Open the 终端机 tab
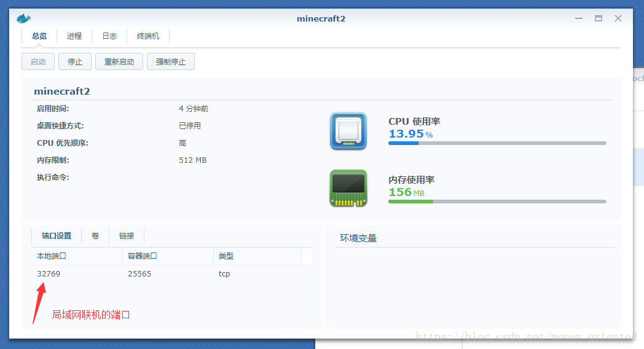This screenshot has width=644, height=349. tap(148, 36)
